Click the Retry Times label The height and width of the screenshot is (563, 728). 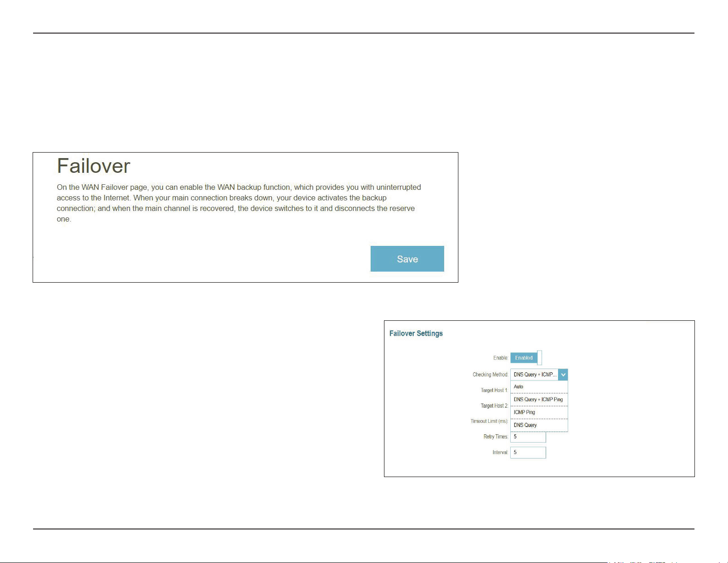(x=496, y=437)
